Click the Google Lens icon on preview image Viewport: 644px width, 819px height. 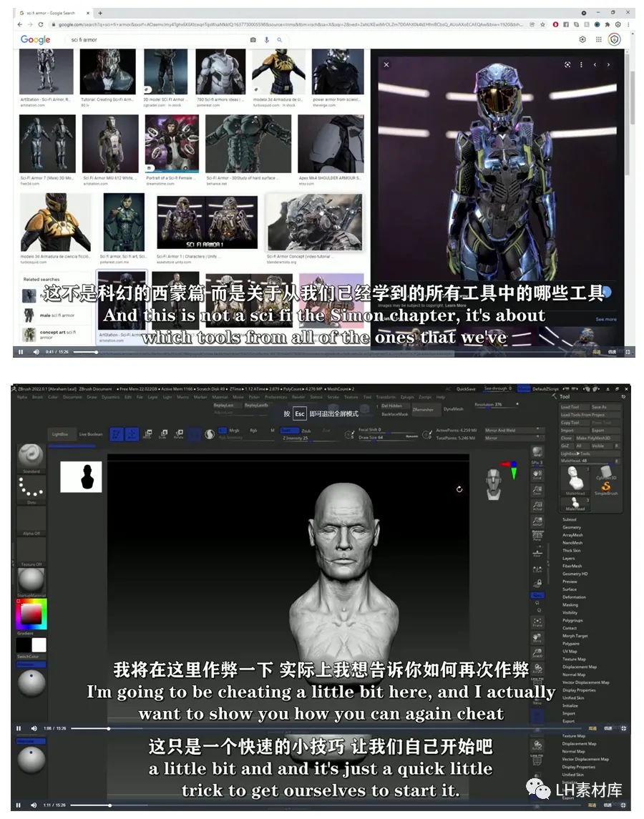click(567, 65)
